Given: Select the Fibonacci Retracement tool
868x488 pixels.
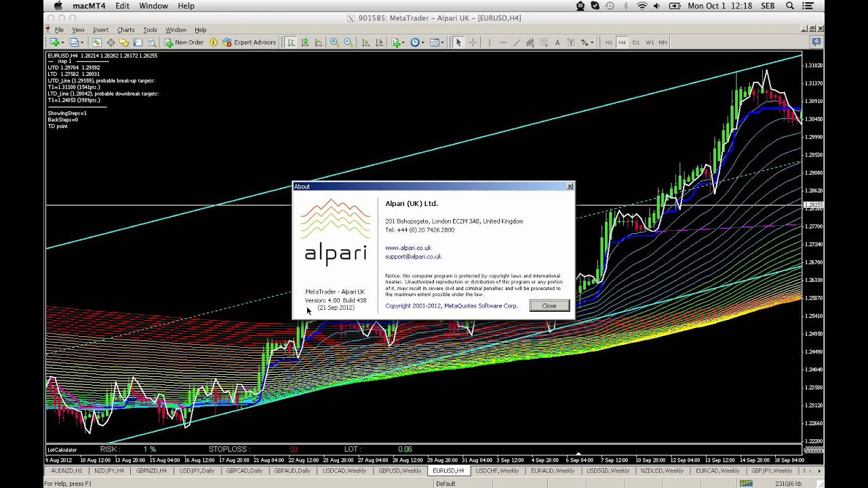Looking at the screenshot, I should click(x=544, y=42).
